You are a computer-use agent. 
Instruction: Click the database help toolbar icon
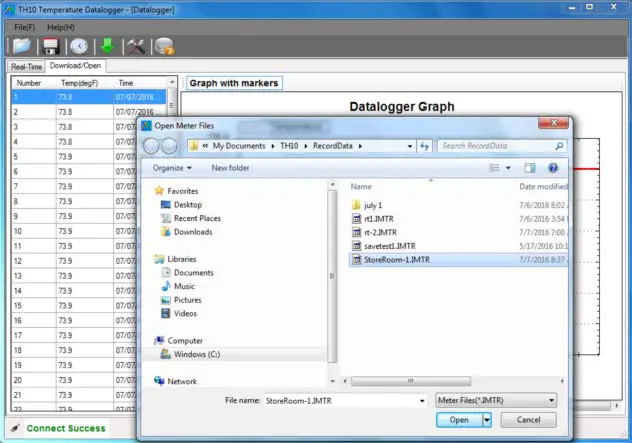pyautogui.click(x=164, y=46)
